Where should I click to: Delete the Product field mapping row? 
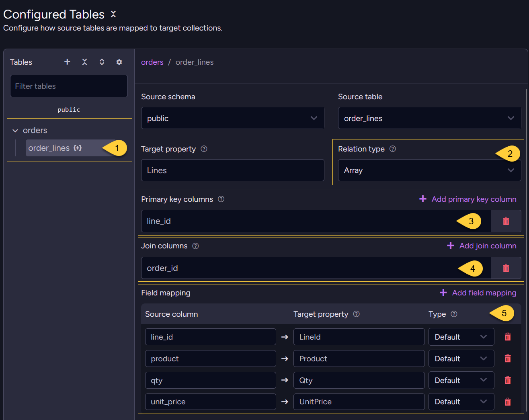tap(508, 359)
